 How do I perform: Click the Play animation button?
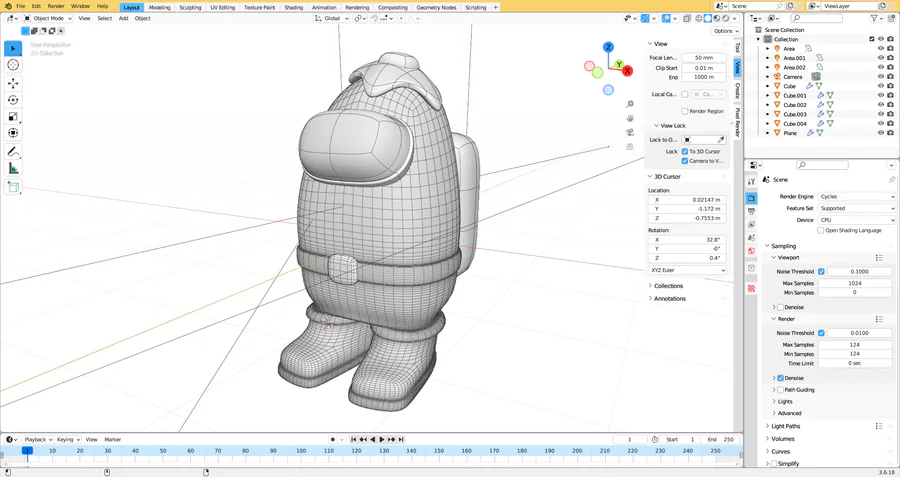pos(382,440)
